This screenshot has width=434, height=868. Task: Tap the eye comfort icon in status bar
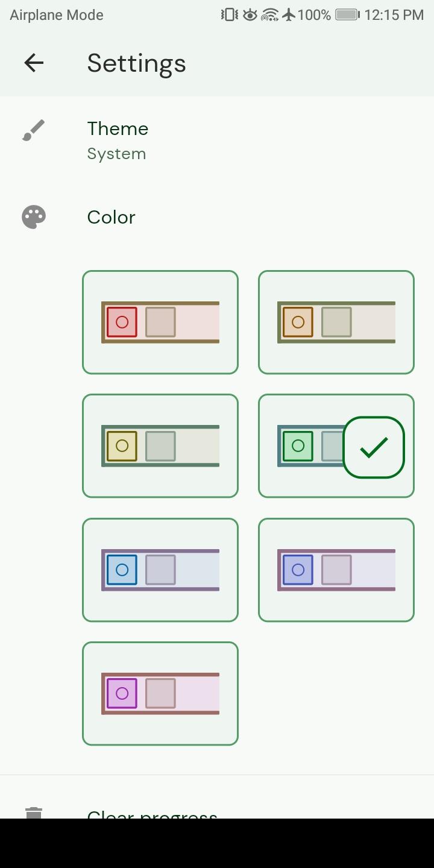pos(250,14)
